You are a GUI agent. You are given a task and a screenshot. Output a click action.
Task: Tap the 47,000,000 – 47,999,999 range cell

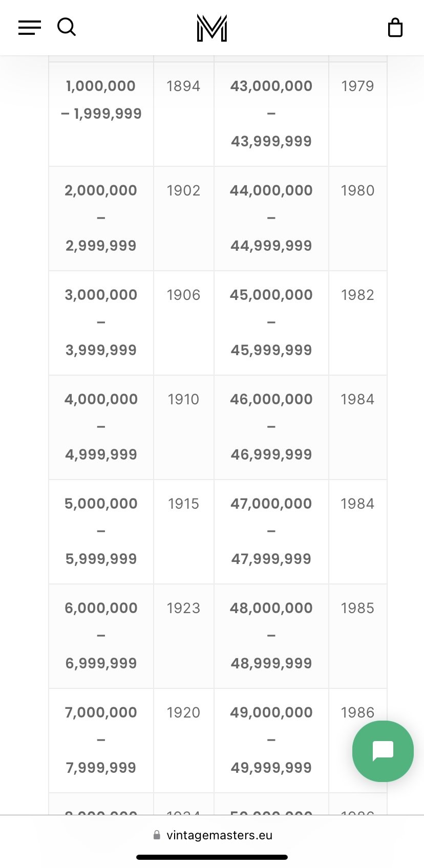[x=271, y=532]
